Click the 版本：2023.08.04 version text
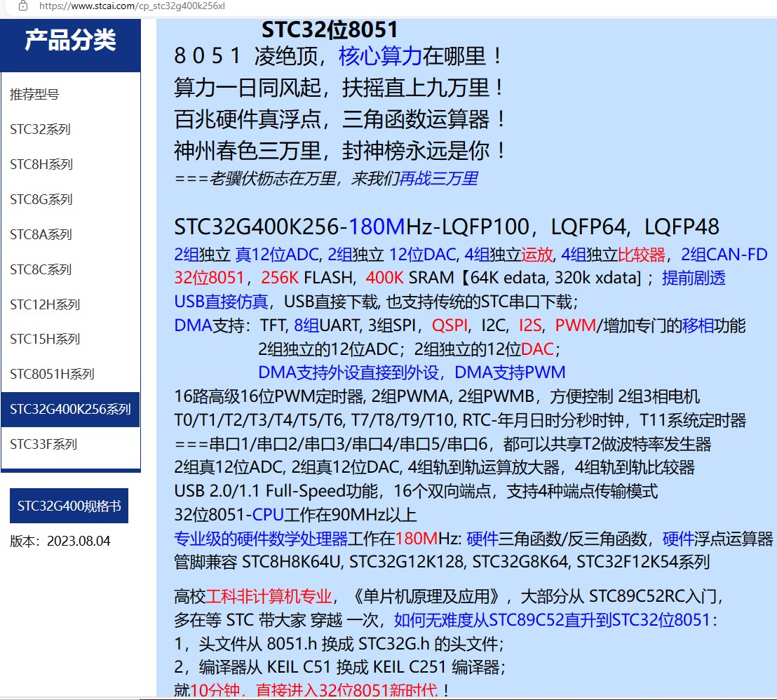 coord(60,541)
